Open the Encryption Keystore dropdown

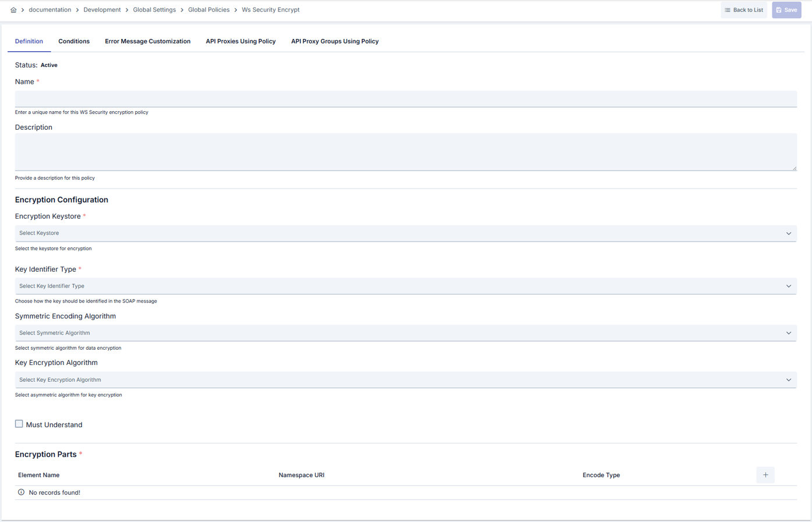(406, 233)
